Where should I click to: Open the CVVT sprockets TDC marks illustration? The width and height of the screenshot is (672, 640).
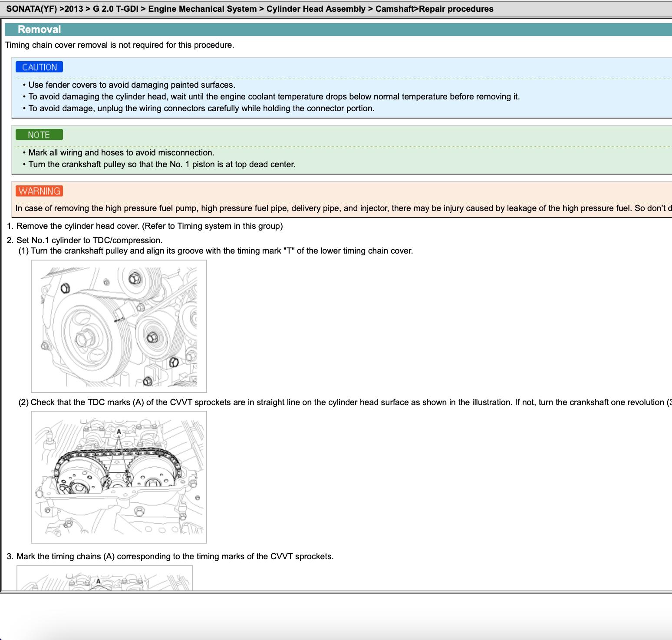119,477
